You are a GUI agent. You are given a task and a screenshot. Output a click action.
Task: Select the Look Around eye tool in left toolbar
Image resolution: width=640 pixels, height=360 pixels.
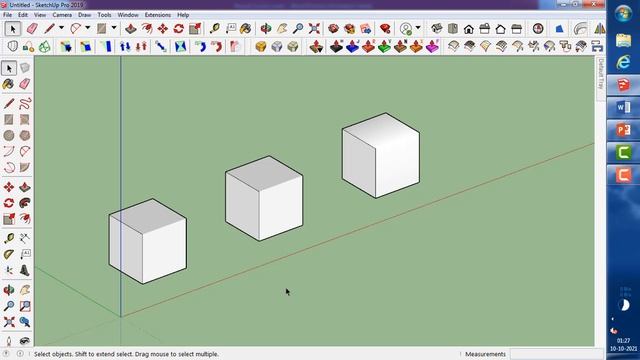click(25, 341)
